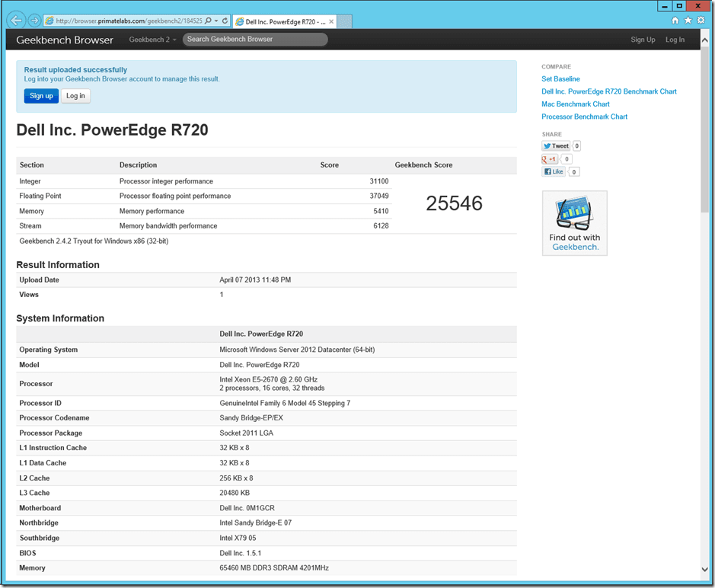Select the Integer score value 31100
Image resolution: width=715 pixels, height=588 pixels.
coord(379,181)
